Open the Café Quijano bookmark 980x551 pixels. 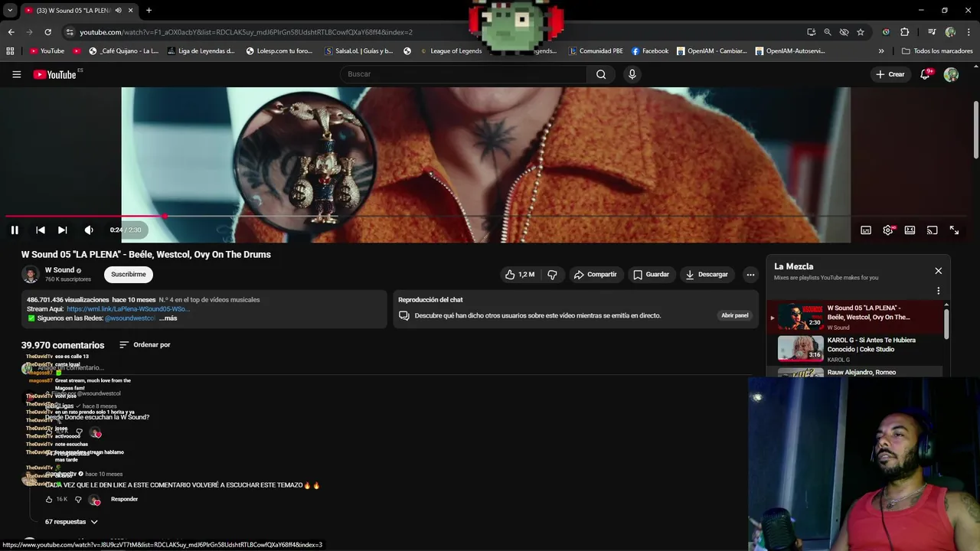[123, 51]
